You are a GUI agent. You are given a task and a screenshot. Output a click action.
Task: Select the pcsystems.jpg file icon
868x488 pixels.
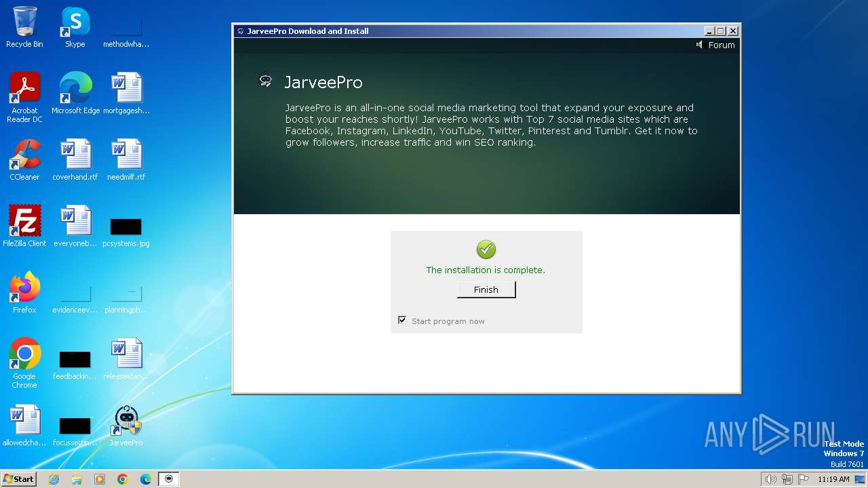(126, 231)
